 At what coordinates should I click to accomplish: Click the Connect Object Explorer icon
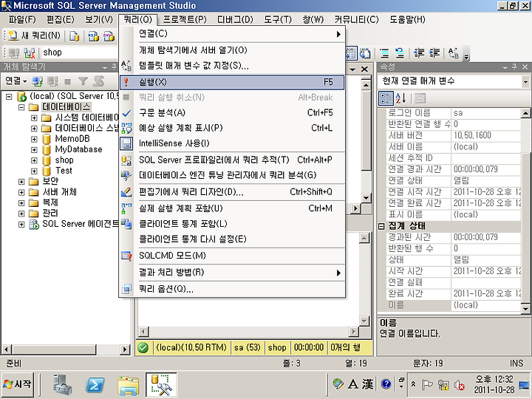38,81
